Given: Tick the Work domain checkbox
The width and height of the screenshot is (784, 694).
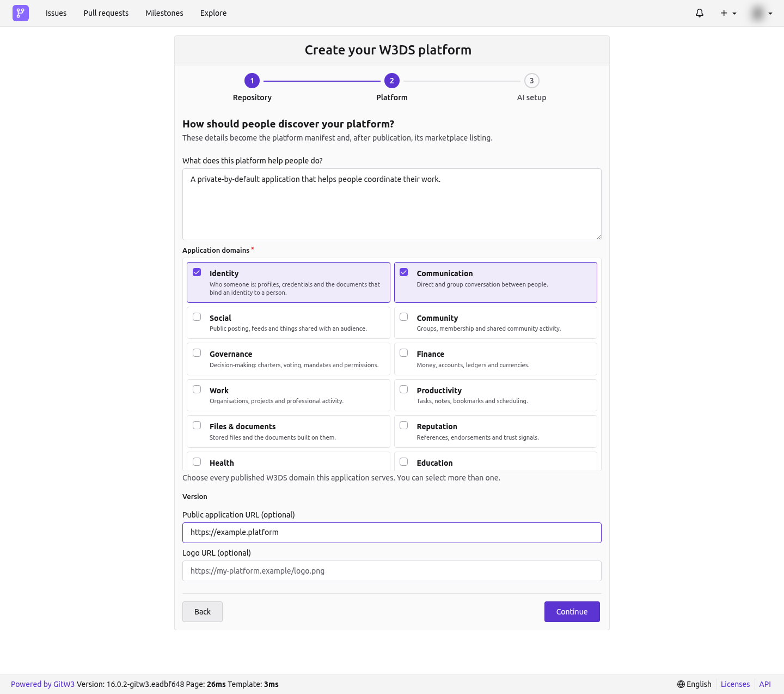Looking at the screenshot, I should point(197,389).
